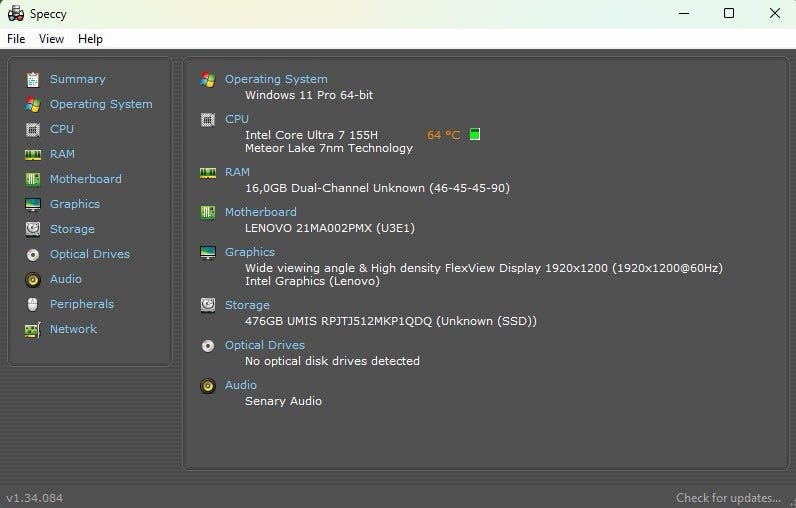Click the 16,0GB Dual-Channel RAM text

377,188
